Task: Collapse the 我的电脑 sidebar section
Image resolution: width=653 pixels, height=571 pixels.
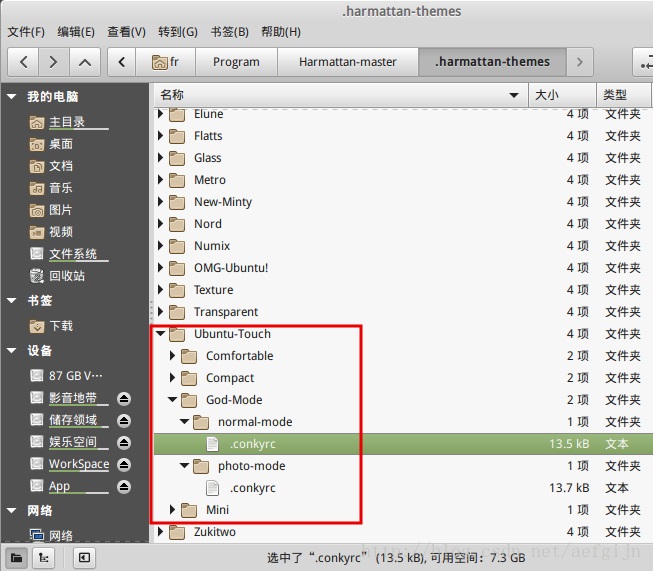Action: pos(12,97)
